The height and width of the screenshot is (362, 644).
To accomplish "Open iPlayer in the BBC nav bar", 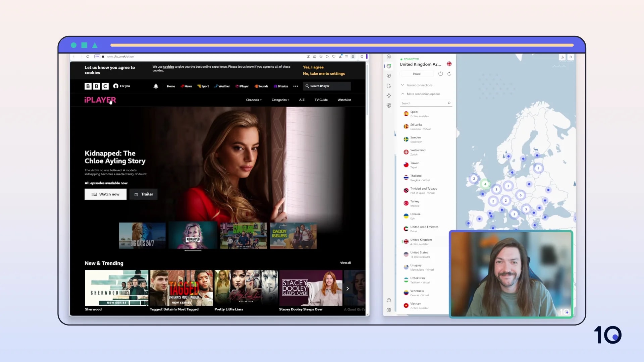I will [242, 86].
